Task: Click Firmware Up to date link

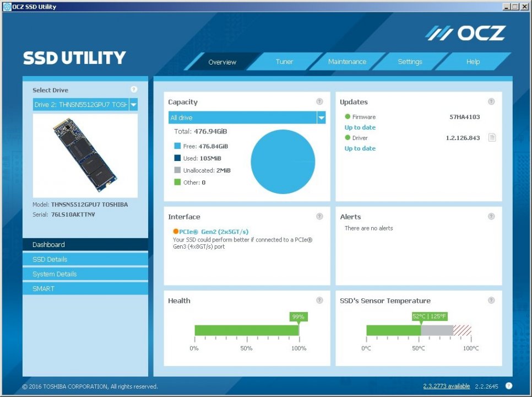Action: click(x=360, y=127)
